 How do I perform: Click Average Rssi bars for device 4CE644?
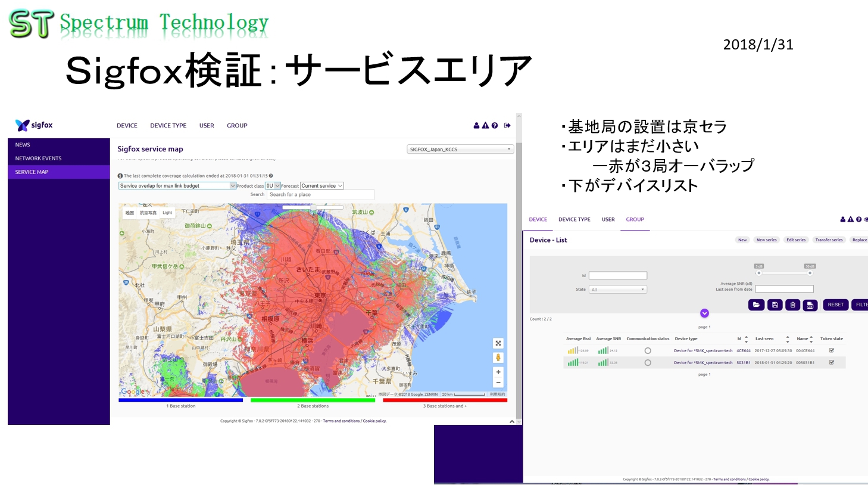click(x=573, y=351)
